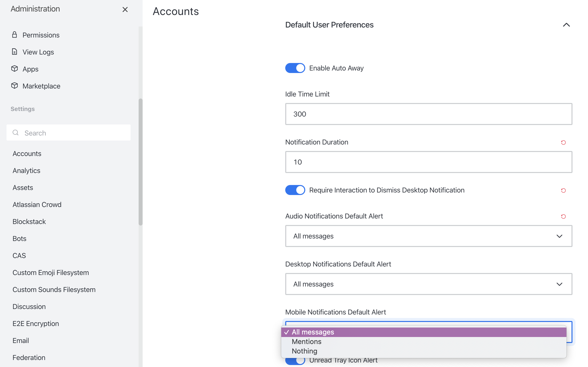Click the Permissions lock icon
The image size is (588, 367).
coord(15,35)
